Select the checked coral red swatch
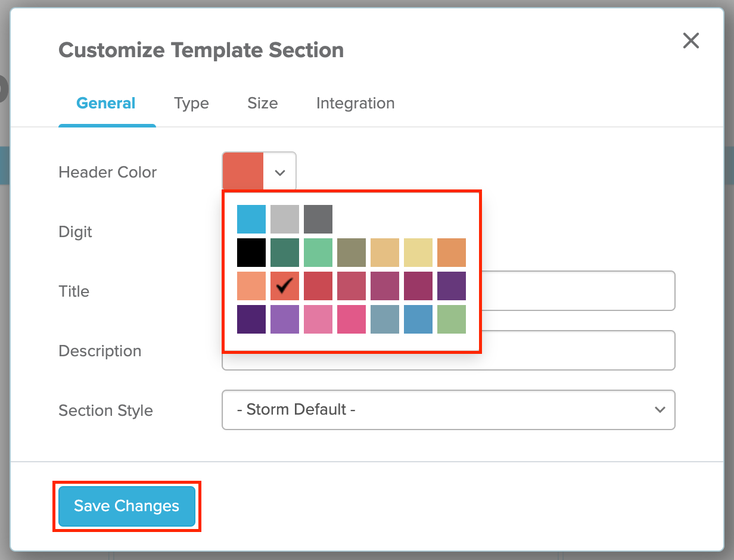734x560 pixels. coord(285,286)
